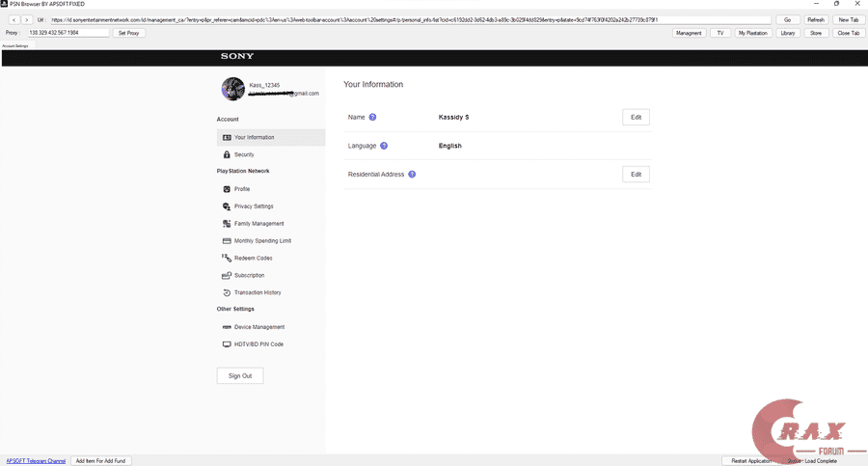Click the Privacy Settings icon
868x466 pixels.
coord(227,206)
